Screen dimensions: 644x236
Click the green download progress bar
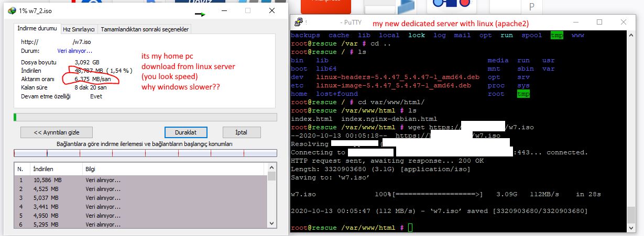145,117
